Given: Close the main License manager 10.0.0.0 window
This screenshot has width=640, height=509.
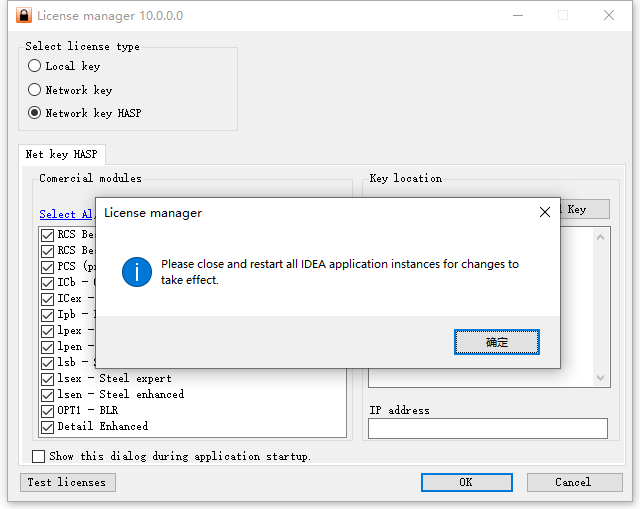Looking at the screenshot, I should 609,16.
